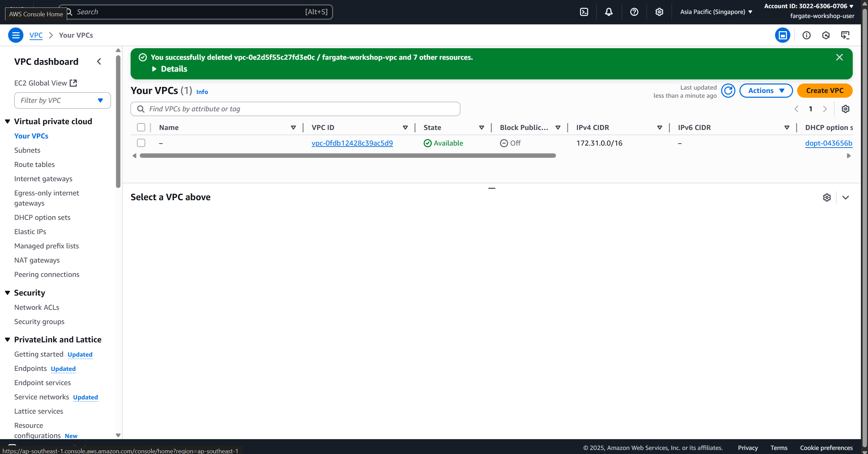Sort by Name column arrow
Image resolution: width=868 pixels, height=454 pixels.
point(293,128)
